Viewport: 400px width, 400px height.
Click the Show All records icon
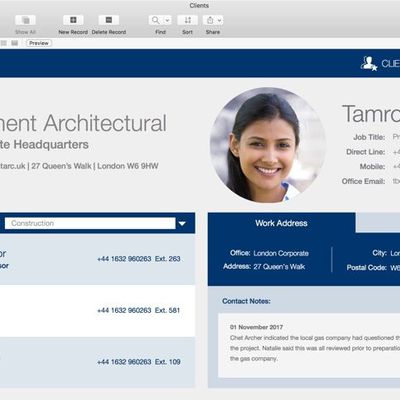click(x=25, y=20)
